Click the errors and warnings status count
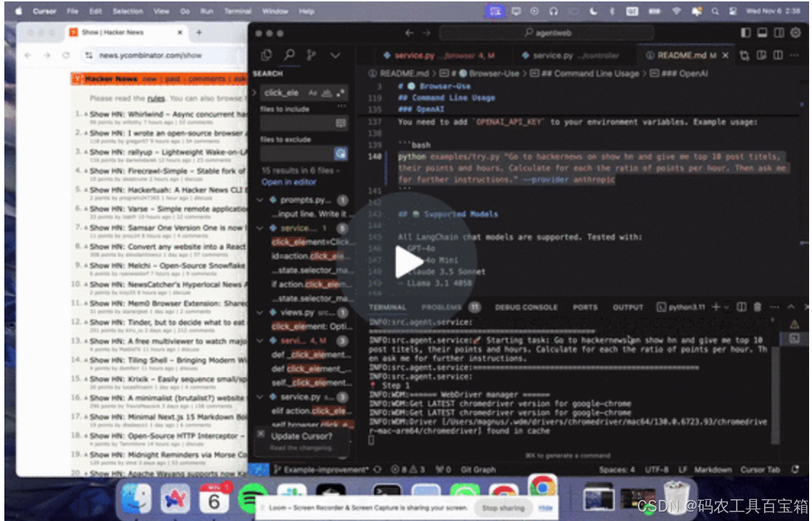 [x=407, y=469]
